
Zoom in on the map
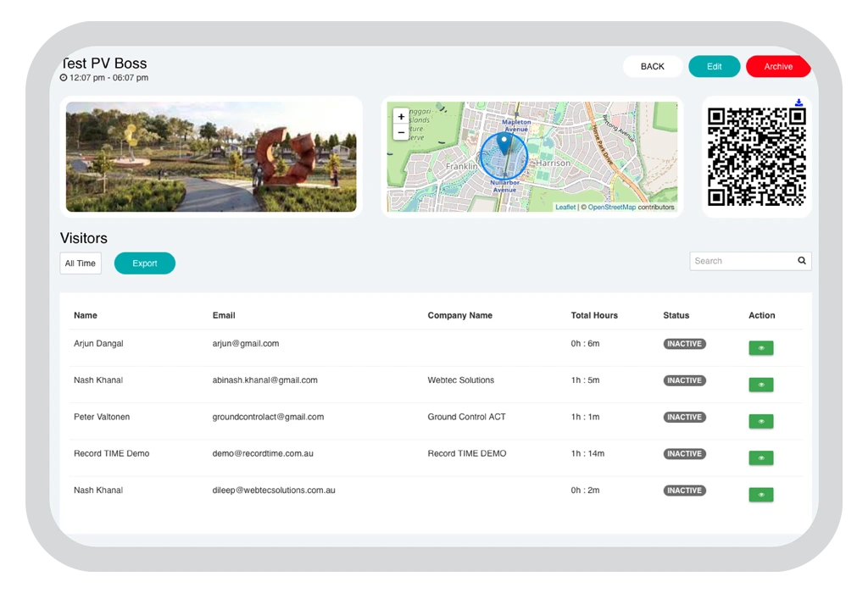pos(401,117)
